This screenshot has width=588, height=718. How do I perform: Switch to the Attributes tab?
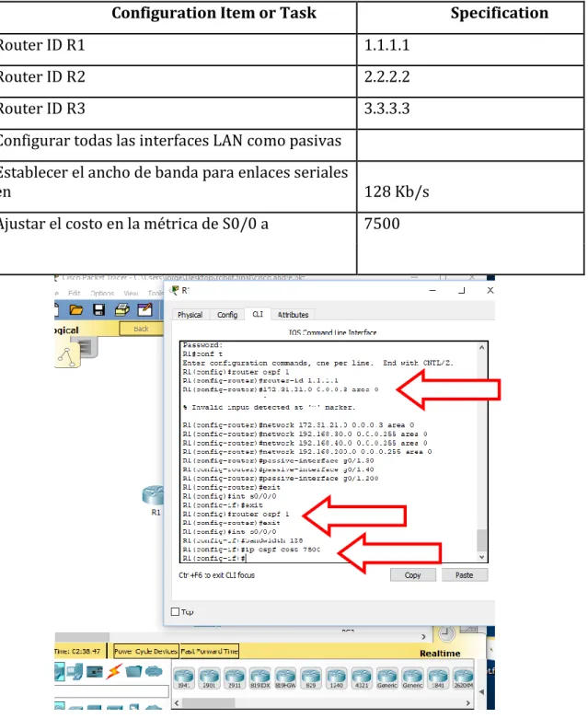[x=293, y=315]
